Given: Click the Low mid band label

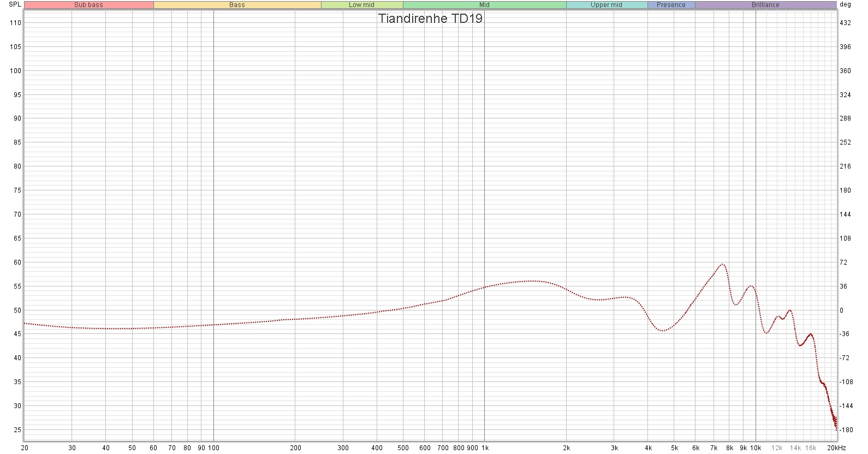Looking at the screenshot, I should [361, 5].
